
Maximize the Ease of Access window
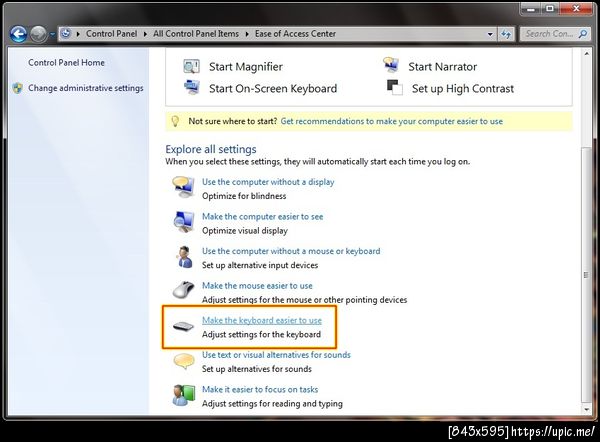550,8
